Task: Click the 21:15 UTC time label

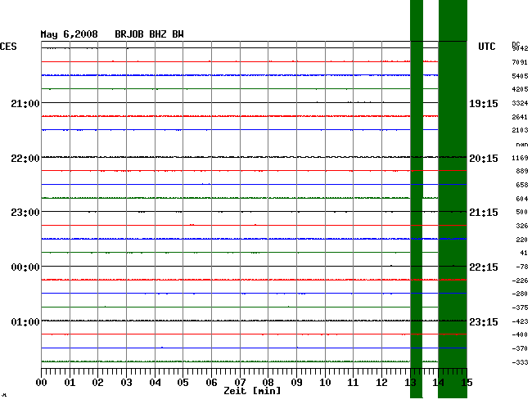Action: (x=484, y=213)
